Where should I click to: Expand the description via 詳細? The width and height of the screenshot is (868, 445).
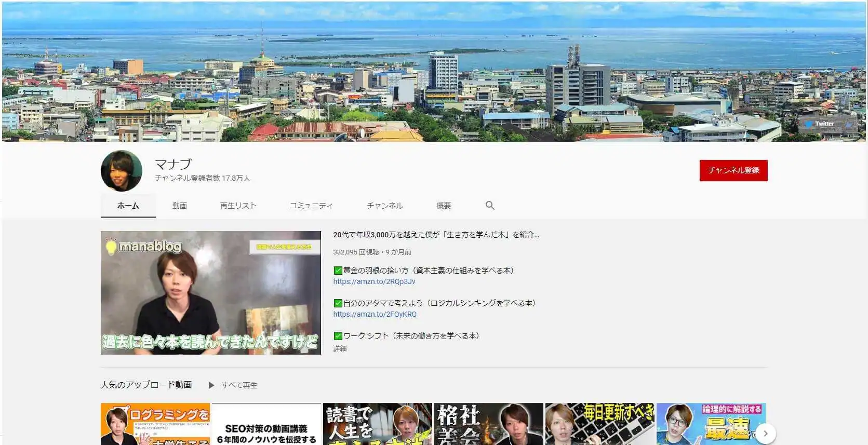point(340,348)
